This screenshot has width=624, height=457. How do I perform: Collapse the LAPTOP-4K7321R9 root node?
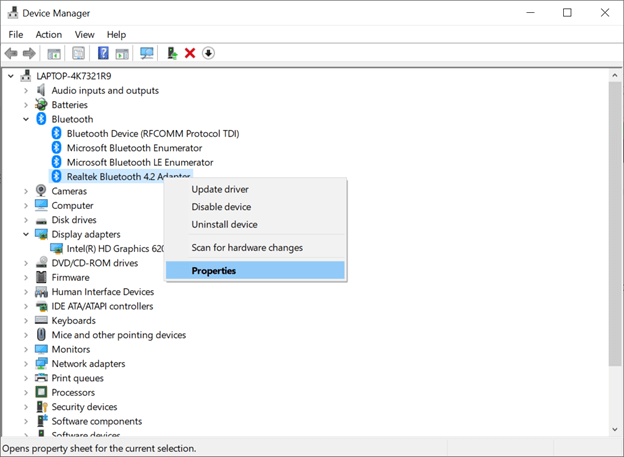click(x=11, y=76)
